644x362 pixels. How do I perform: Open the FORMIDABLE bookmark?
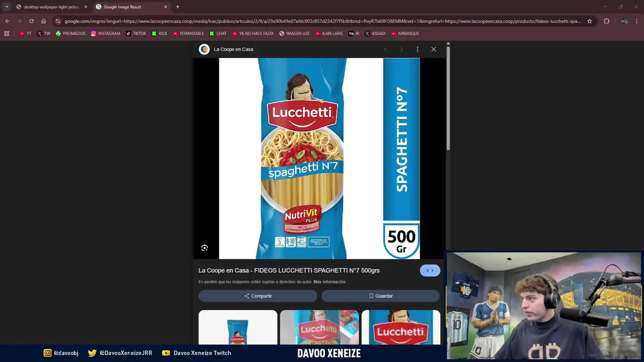click(188, 33)
